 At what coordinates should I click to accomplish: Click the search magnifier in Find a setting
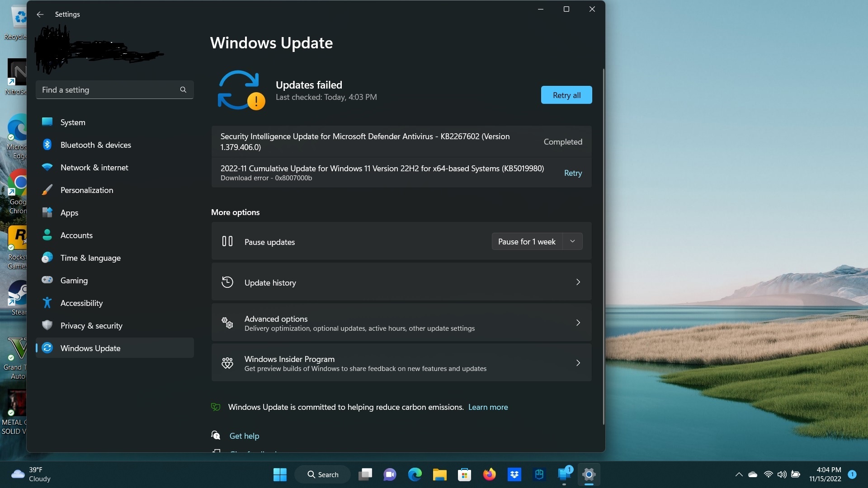click(183, 89)
